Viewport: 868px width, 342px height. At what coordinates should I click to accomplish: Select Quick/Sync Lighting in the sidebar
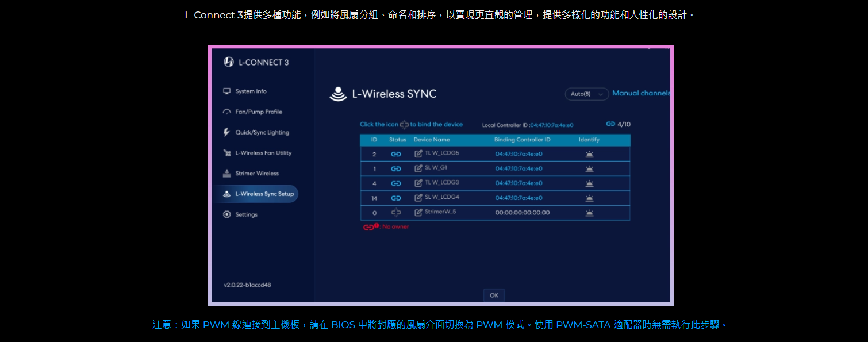[262, 133]
